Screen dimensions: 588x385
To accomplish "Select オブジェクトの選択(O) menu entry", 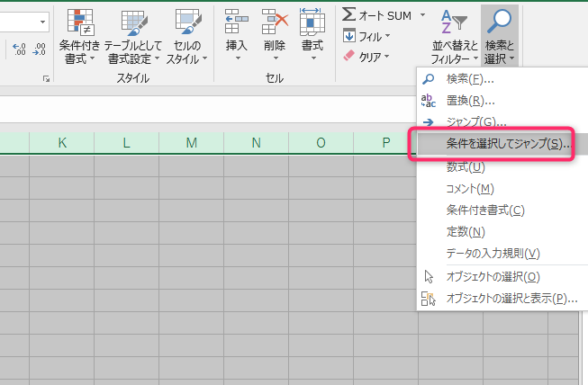I will (493, 276).
